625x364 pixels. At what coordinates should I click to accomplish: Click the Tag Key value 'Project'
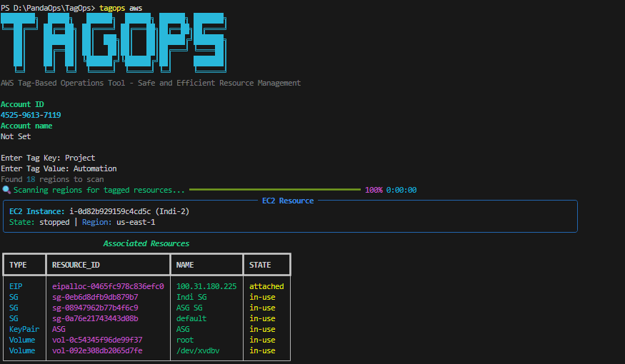(80, 158)
